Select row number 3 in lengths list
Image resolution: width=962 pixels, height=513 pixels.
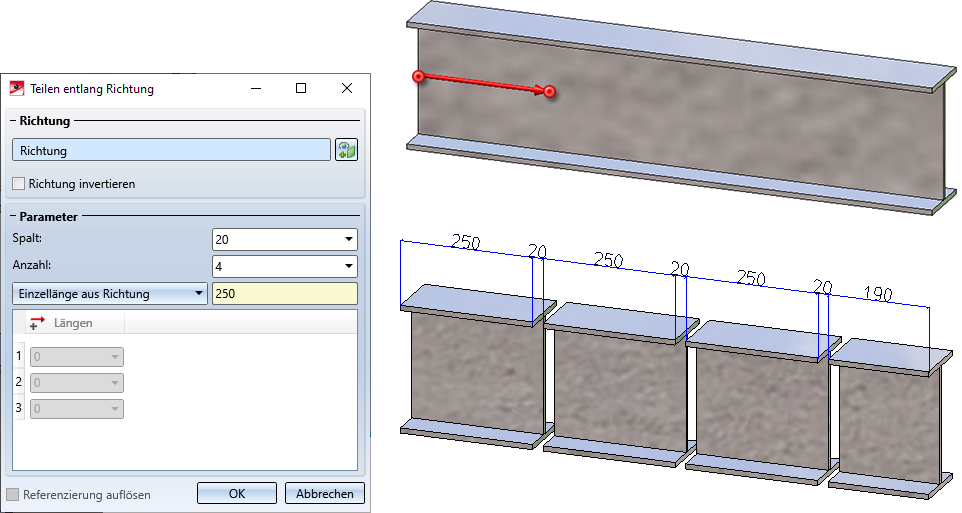[x=18, y=408]
